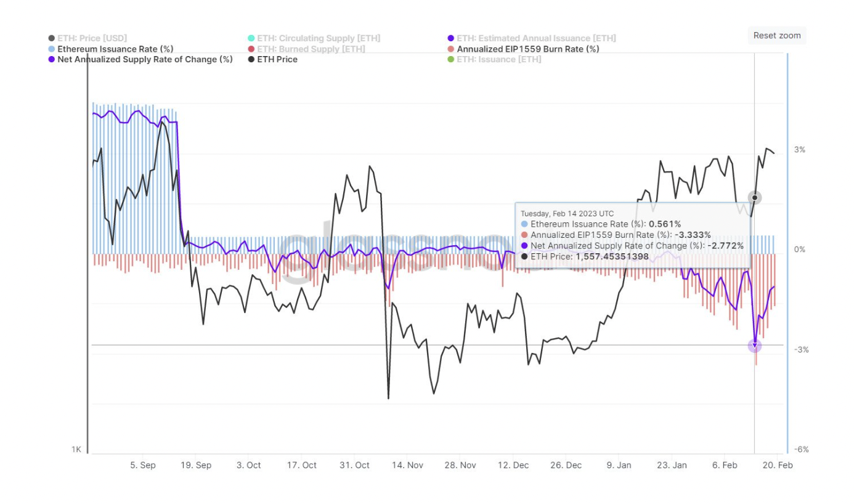Show 'ETH: Issuance [ETH]' legend series
The image size is (854, 504).
click(494, 59)
